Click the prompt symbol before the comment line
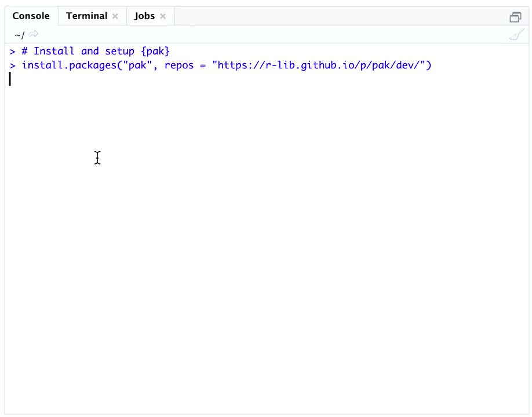The width and height of the screenshot is (532, 417). point(13,52)
